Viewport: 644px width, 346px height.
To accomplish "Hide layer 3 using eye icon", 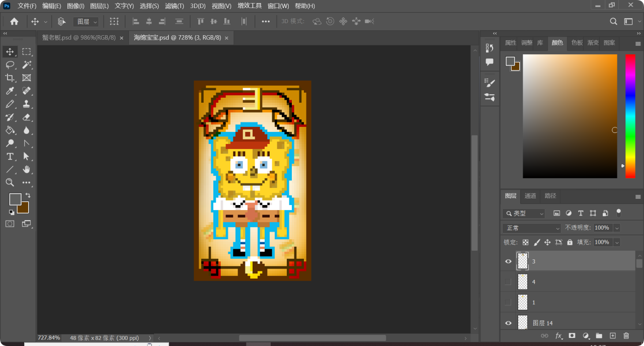I will [x=508, y=261].
